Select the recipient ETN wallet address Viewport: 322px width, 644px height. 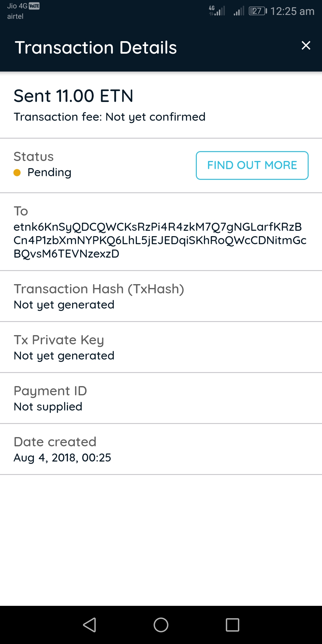coord(160,240)
